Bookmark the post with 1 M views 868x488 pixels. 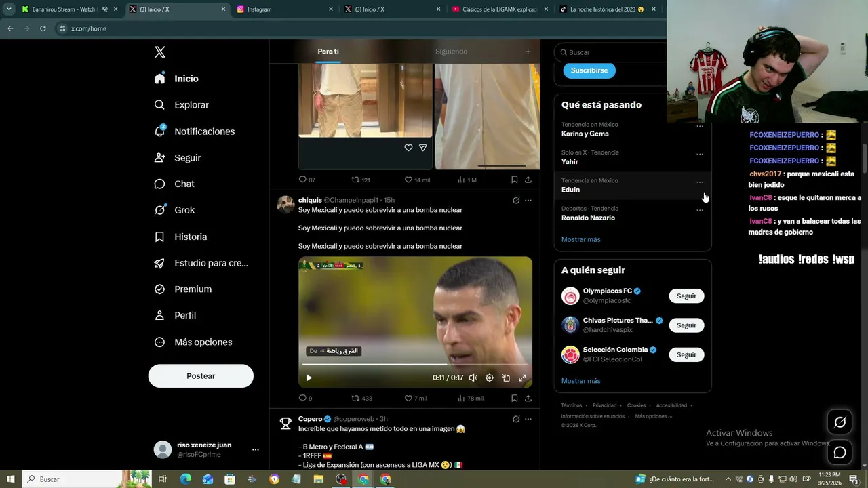(x=514, y=180)
